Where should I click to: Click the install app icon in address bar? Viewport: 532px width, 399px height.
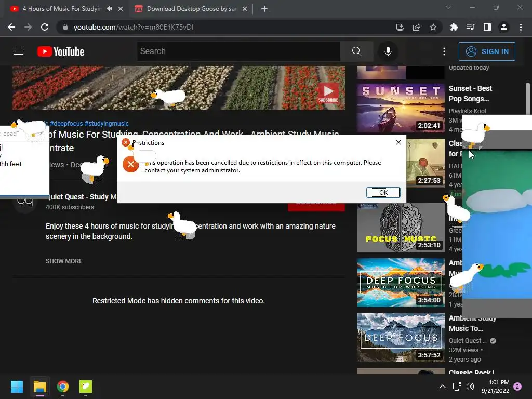[400, 27]
